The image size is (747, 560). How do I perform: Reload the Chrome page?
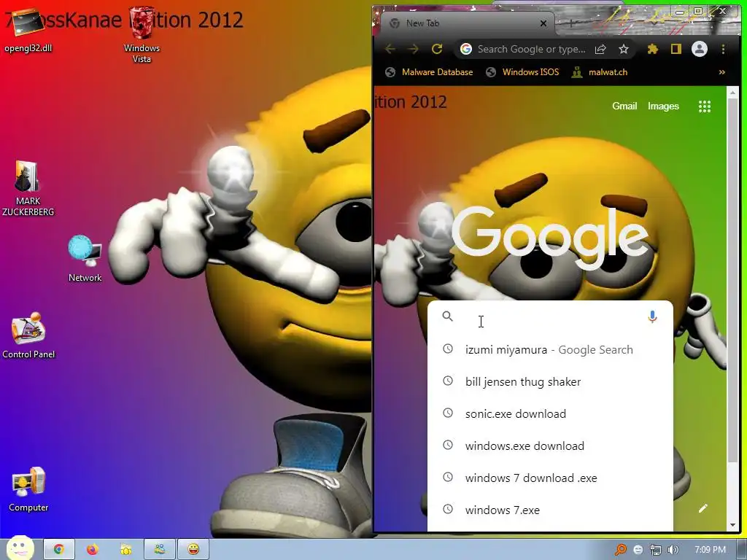click(437, 49)
